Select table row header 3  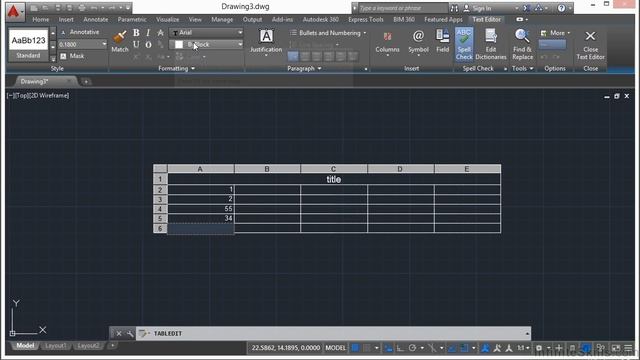(160, 199)
